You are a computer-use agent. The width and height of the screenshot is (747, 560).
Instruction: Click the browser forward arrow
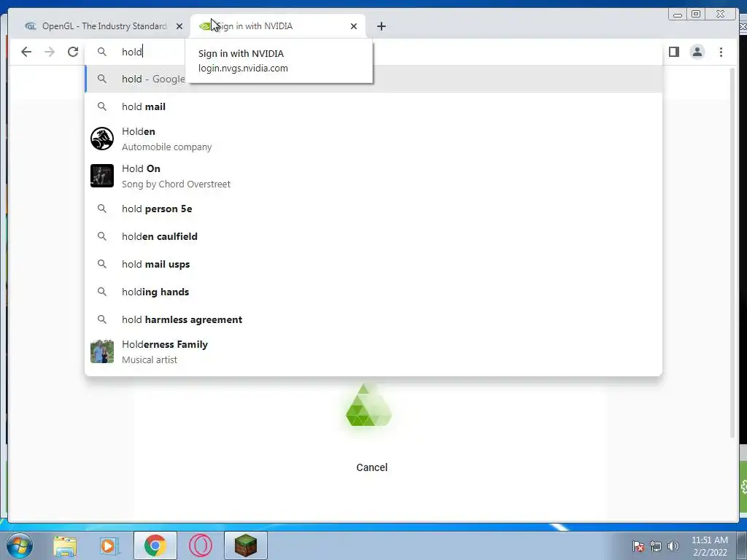click(50, 52)
